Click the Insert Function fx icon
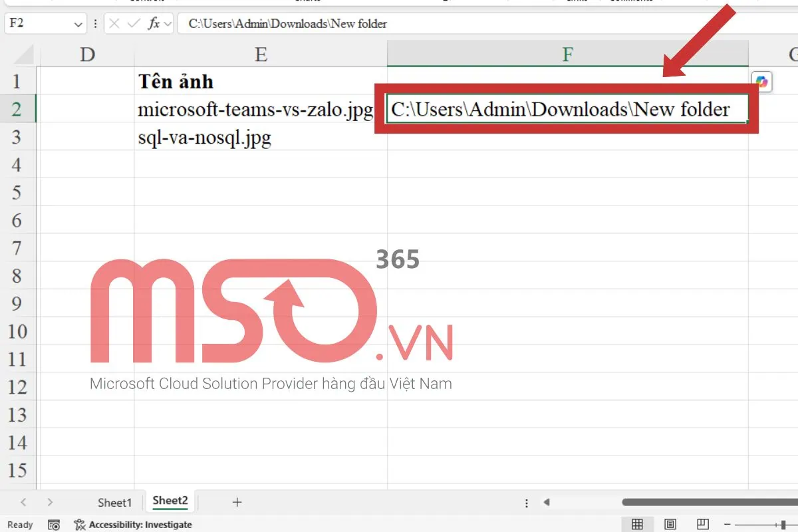Screen dimensions: 798x532 [154, 23]
